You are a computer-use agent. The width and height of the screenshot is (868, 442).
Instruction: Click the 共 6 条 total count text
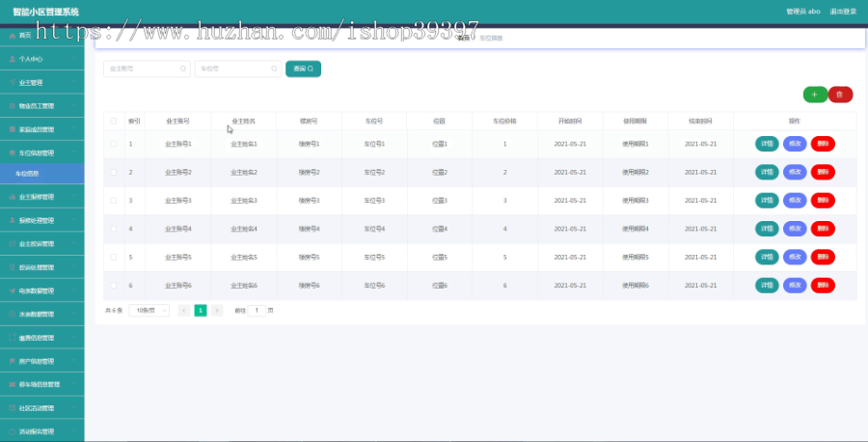coord(114,311)
